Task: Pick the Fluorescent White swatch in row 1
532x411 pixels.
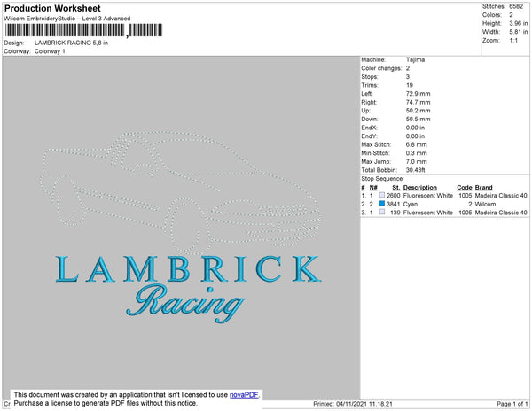Action: tap(382, 195)
